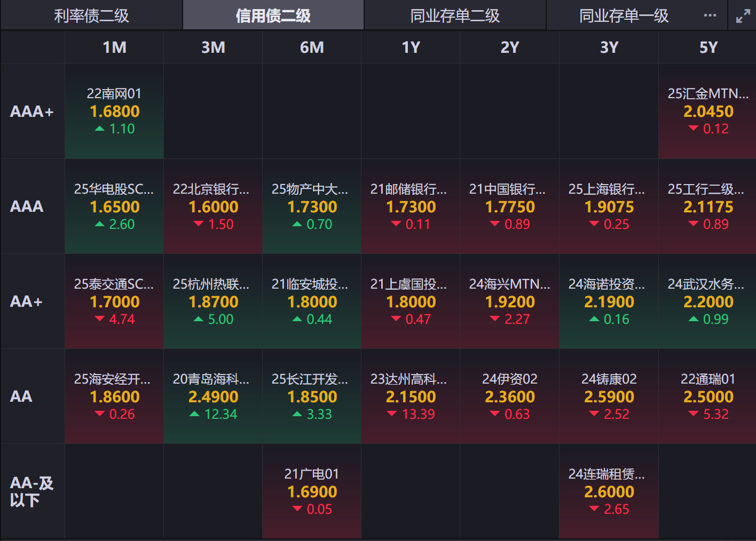This screenshot has height=541, width=756.
Task: Switch to the 同业存单一级 tab
Action: tap(624, 15)
